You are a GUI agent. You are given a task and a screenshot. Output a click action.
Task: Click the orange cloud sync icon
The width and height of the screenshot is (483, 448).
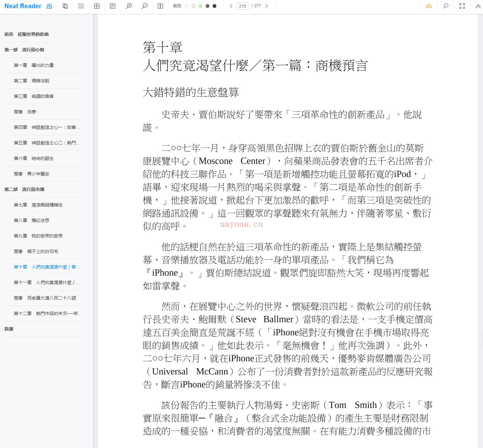tap(429, 6)
